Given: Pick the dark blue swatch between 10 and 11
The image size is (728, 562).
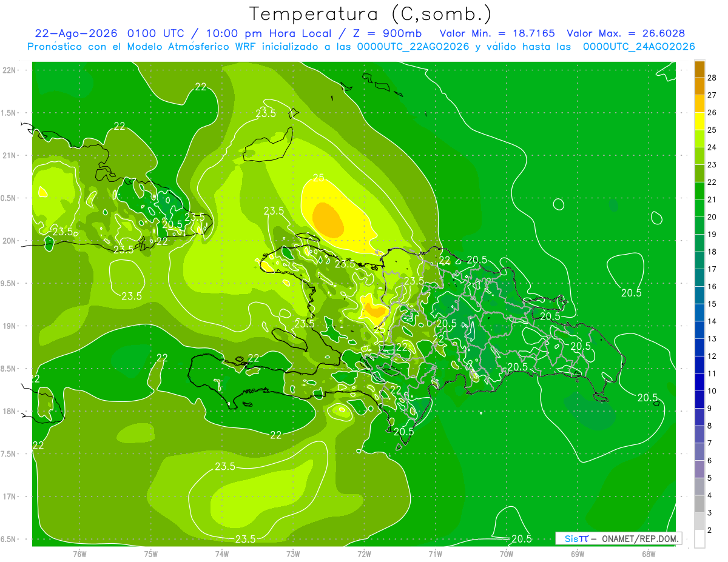Looking at the screenshot, I should coord(699,382).
